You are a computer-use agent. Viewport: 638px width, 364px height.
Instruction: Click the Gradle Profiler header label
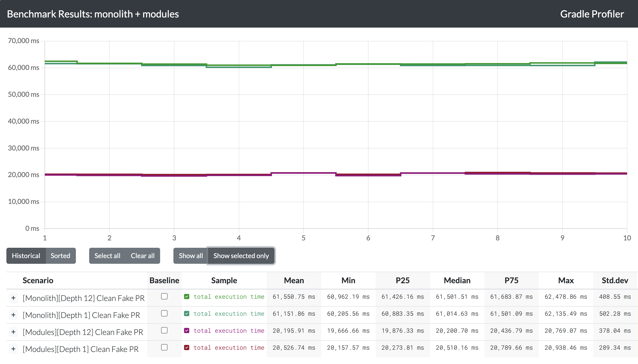591,14
